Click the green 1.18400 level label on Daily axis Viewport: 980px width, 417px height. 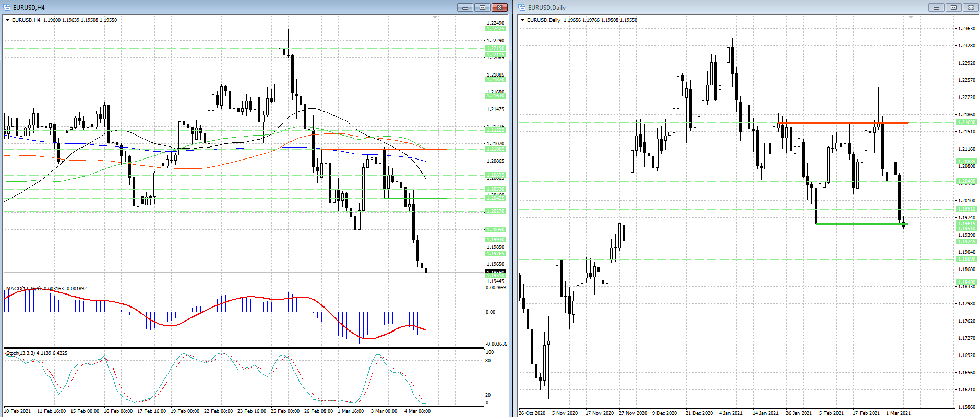click(x=966, y=283)
